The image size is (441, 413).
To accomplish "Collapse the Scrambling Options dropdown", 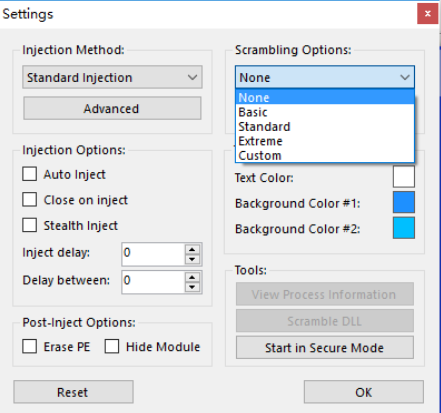I will 325,77.
